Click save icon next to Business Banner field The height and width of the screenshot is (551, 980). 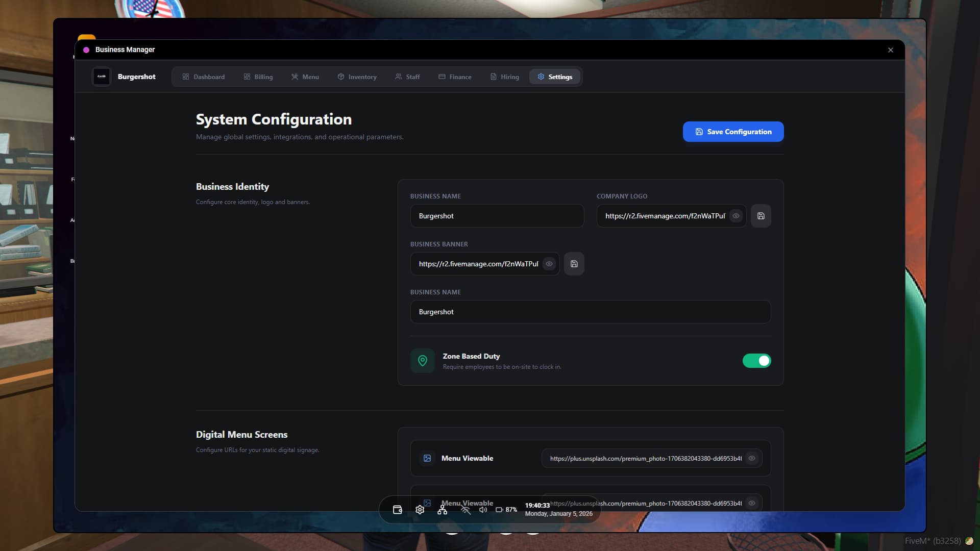[x=574, y=264]
